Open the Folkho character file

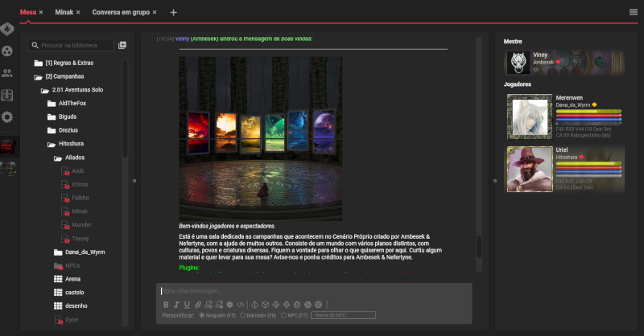click(75, 198)
